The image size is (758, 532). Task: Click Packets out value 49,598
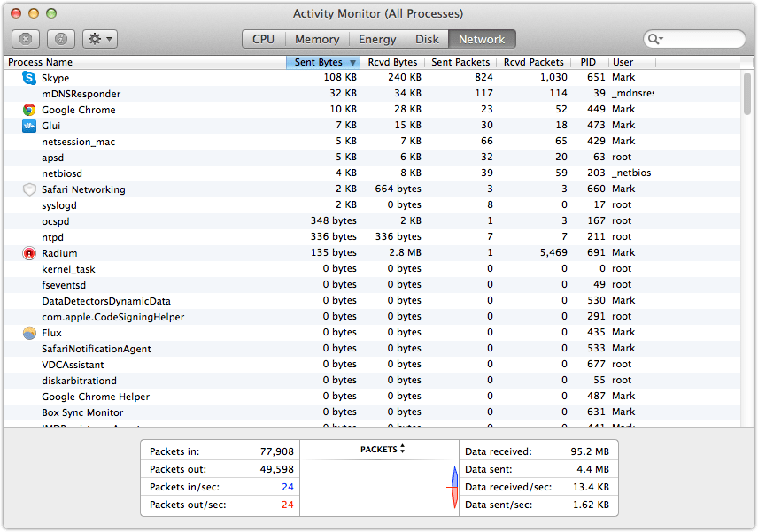pyautogui.click(x=277, y=469)
